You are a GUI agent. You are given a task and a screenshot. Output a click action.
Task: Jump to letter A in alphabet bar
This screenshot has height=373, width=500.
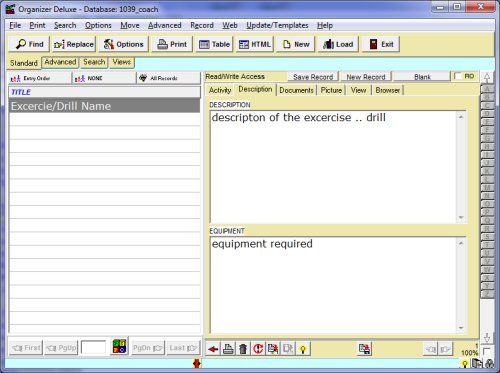[487, 89]
